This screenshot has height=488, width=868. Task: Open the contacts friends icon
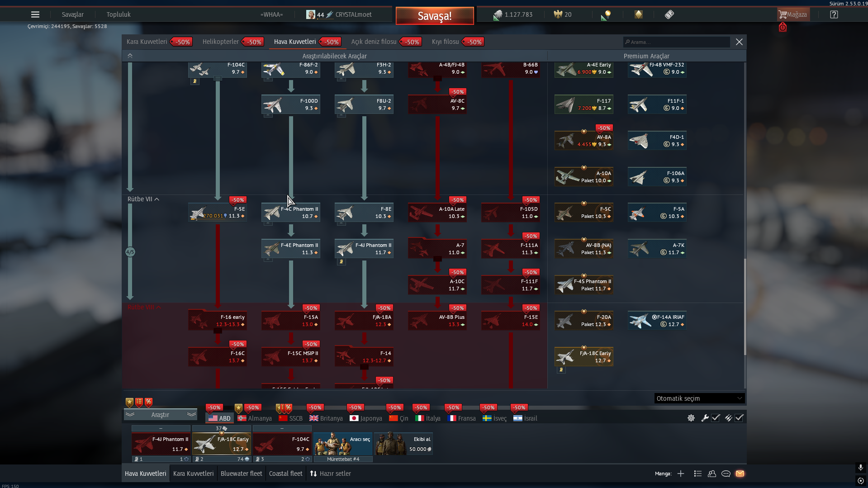(712, 474)
